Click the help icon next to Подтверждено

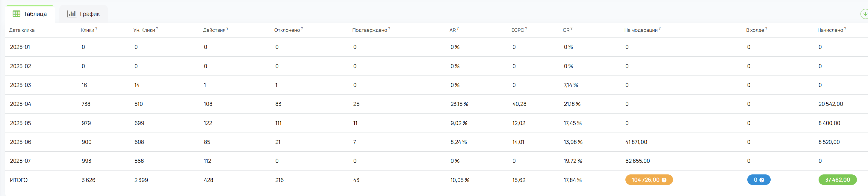point(389,28)
